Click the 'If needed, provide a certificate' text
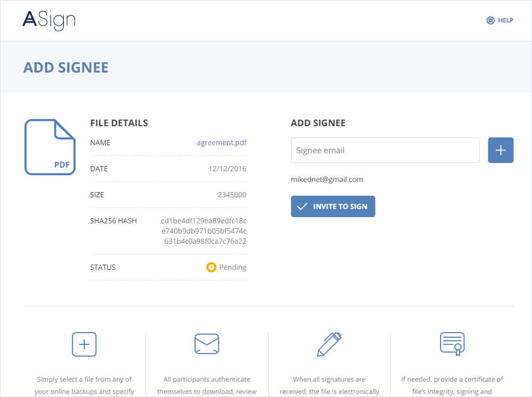Screen dimensions: 532x397 click(x=452, y=385)
